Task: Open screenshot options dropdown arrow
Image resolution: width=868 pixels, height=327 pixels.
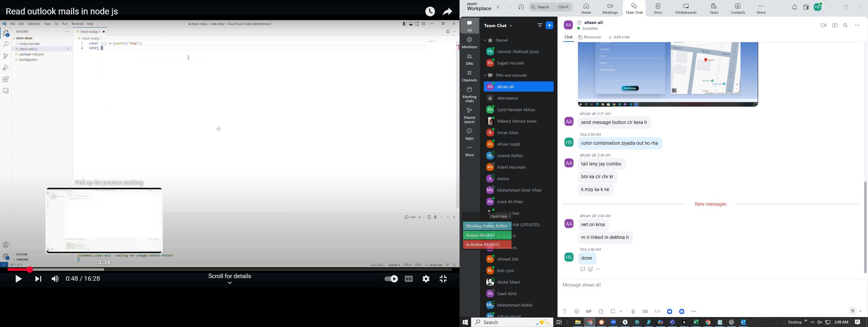Action: coord(621,311)
